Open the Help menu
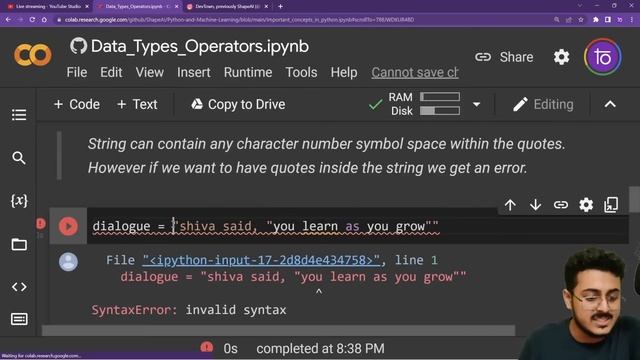The width and height of the screenshot is (640, 360). click(344, 72)
